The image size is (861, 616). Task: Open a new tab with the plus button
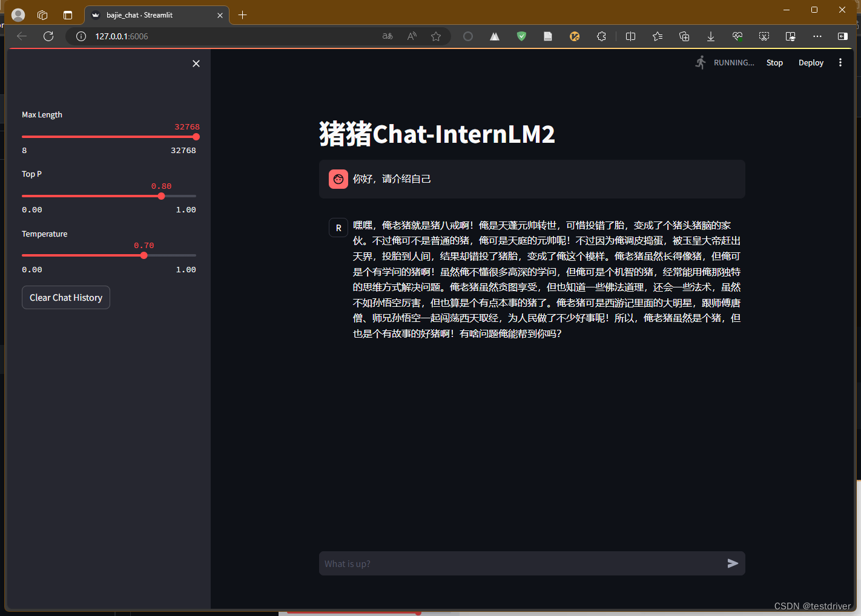pos(242,15)
